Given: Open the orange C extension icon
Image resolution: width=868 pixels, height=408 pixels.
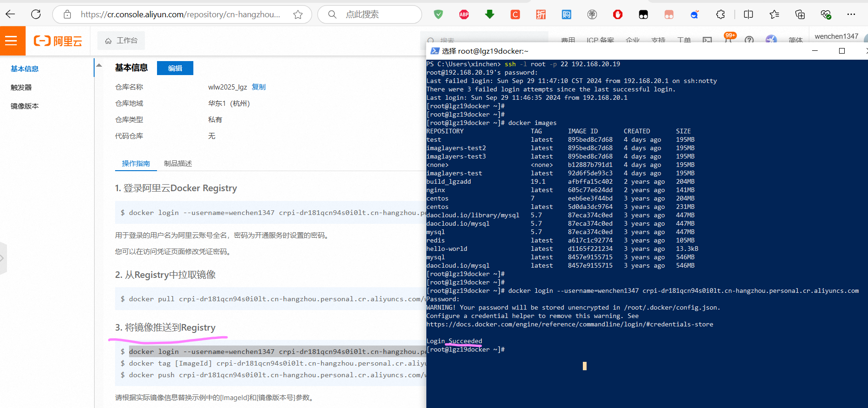Looking at the screenshot, I should click(515, 14).
